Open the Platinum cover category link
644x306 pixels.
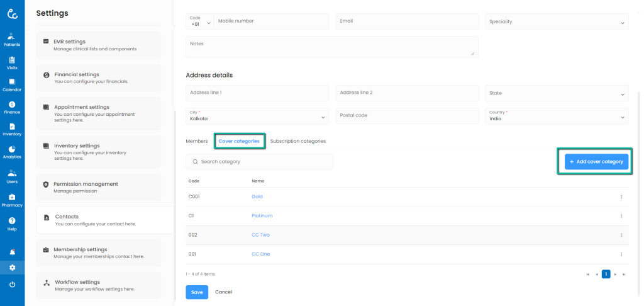[x=262, y=216]
